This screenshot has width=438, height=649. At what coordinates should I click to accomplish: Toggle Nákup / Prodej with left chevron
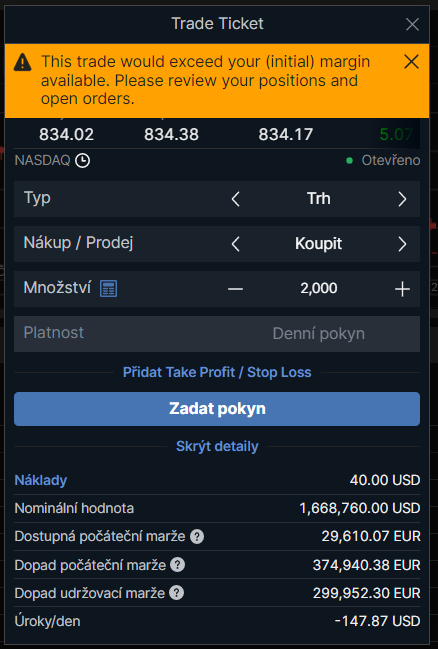click(x=235, y=244)
